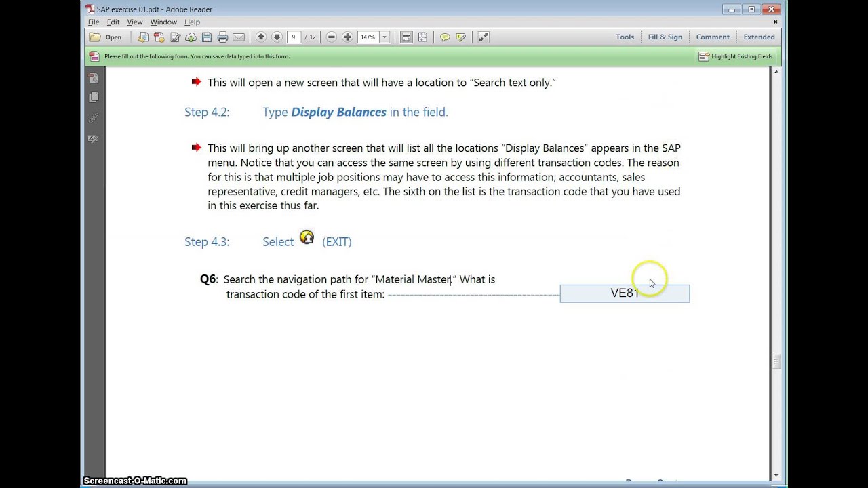Click the Adobe Reader title bar PDF icon
The width and height of the screenshot is (868, 488).
(90, 9)
